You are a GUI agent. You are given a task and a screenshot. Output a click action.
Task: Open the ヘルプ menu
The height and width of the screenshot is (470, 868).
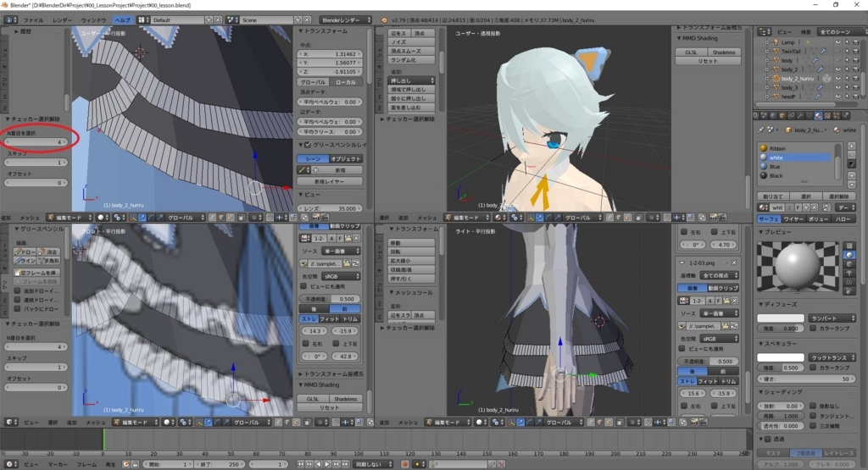pyautogui.click(x=122, y=20)
